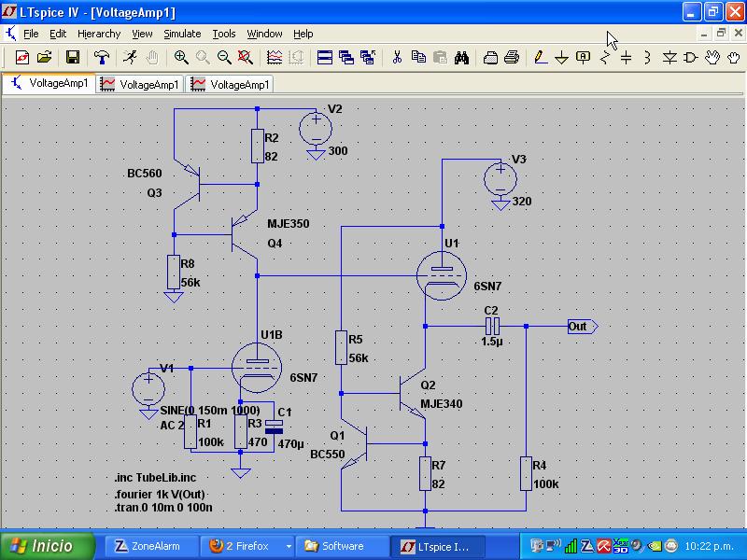Click the LTspice taskbar button
This screenshot has width=747, height=560.
[437, 546]
